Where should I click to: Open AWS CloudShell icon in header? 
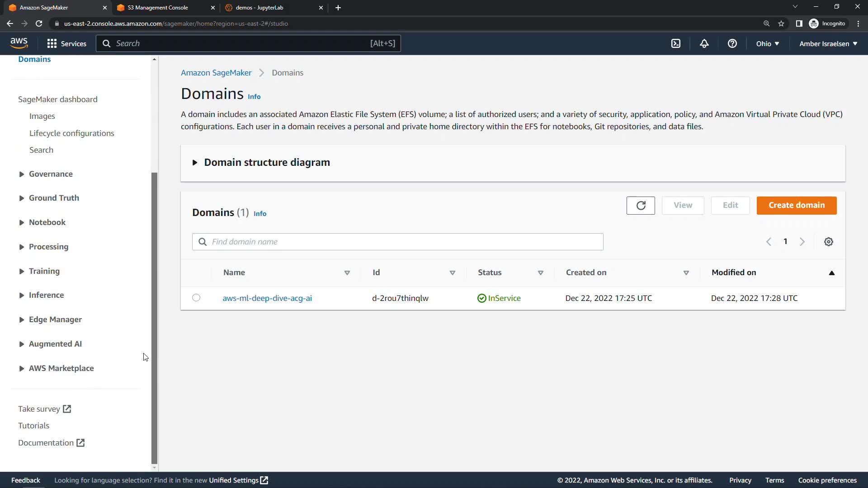tap(676, 43)
